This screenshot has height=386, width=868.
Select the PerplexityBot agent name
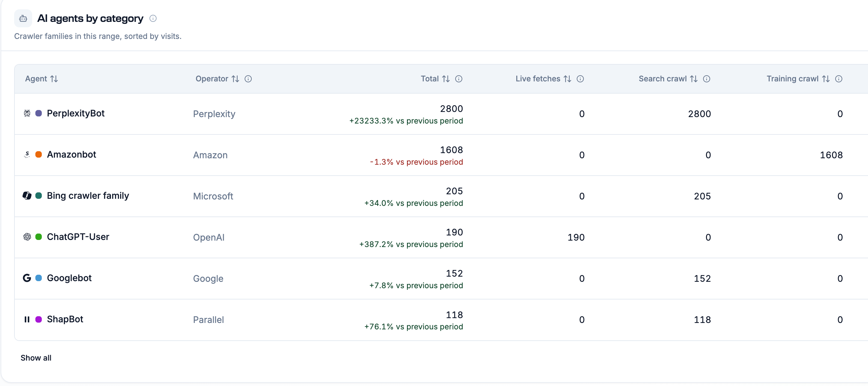coord(76,113)
